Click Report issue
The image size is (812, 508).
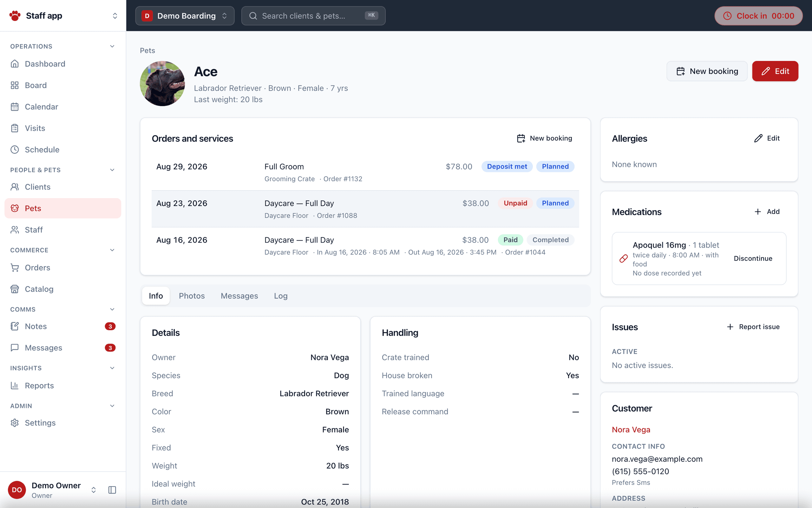click(x=753, y=327)
